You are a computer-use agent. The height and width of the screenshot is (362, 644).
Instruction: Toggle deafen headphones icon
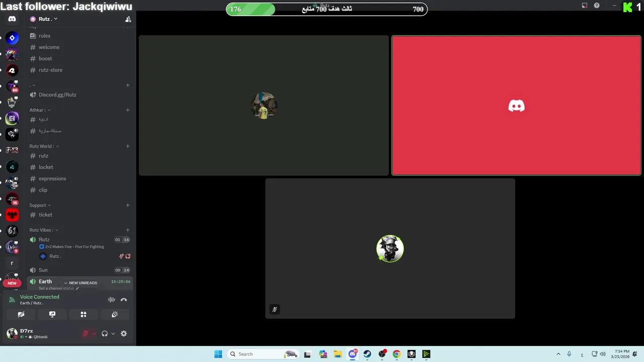click(105, 333)
